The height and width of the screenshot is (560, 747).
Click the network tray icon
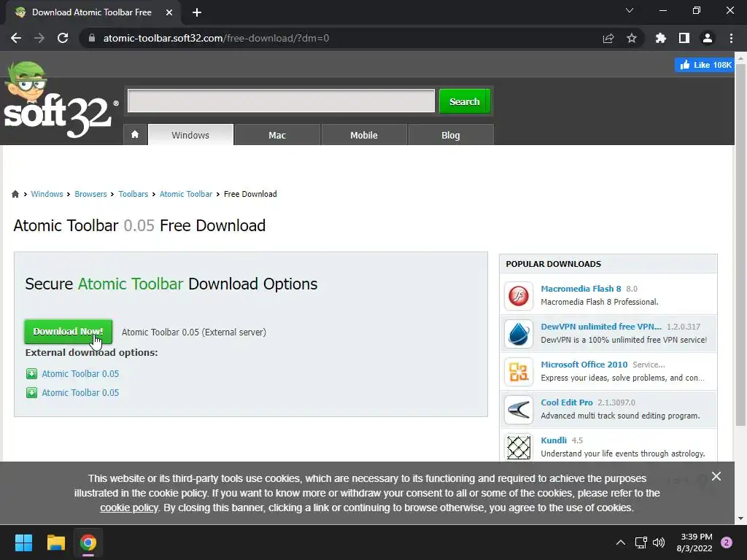point(640,542)
